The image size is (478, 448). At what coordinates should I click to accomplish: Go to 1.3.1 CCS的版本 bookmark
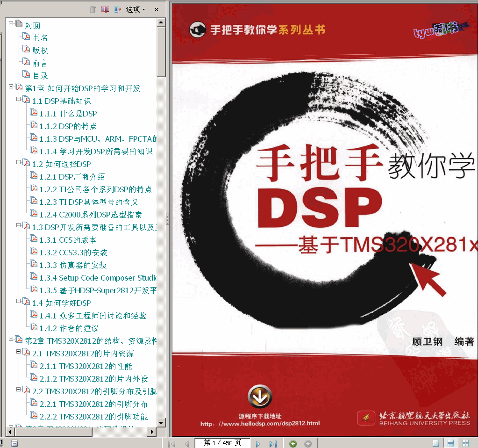(68, 240)
